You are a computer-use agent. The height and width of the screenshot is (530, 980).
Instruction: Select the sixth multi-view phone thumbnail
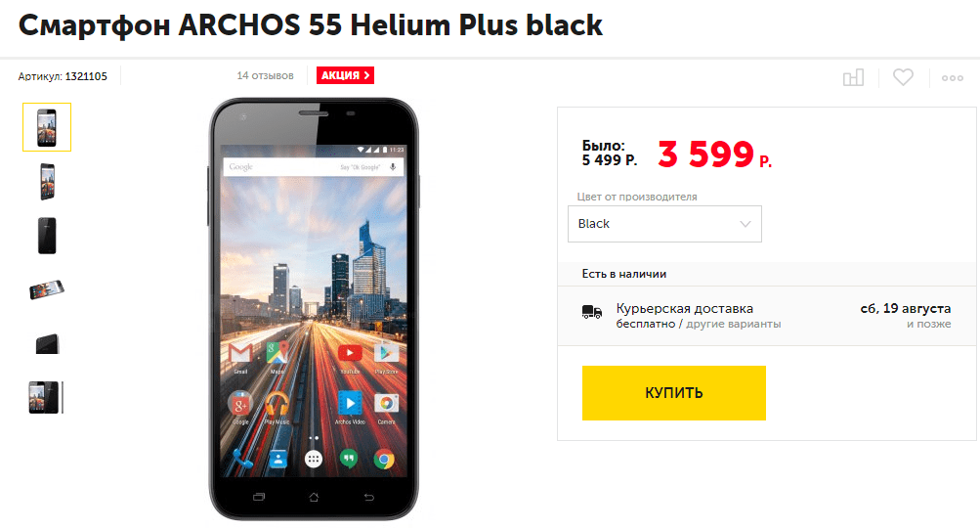[46, 397]
